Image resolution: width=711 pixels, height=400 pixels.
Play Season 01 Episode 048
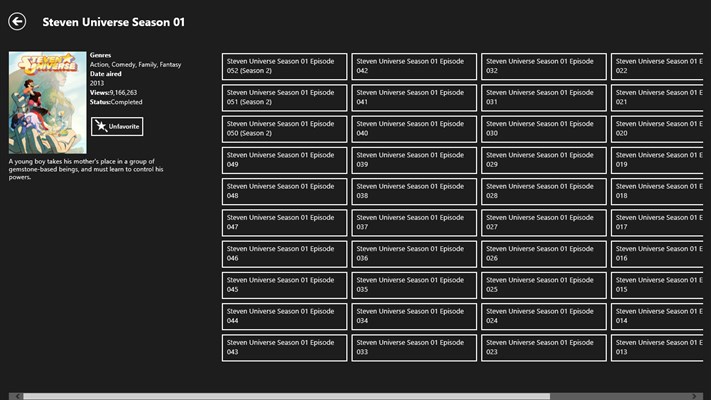[285, 192]
